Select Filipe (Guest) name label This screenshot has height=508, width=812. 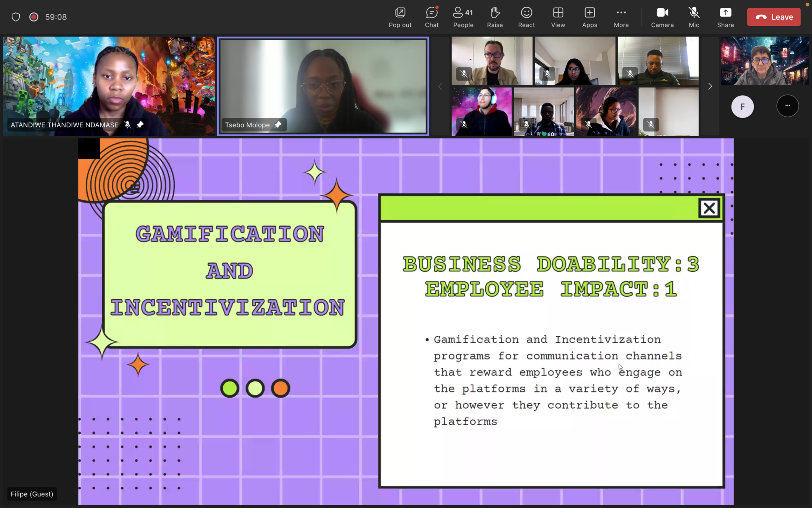point(32,494)
